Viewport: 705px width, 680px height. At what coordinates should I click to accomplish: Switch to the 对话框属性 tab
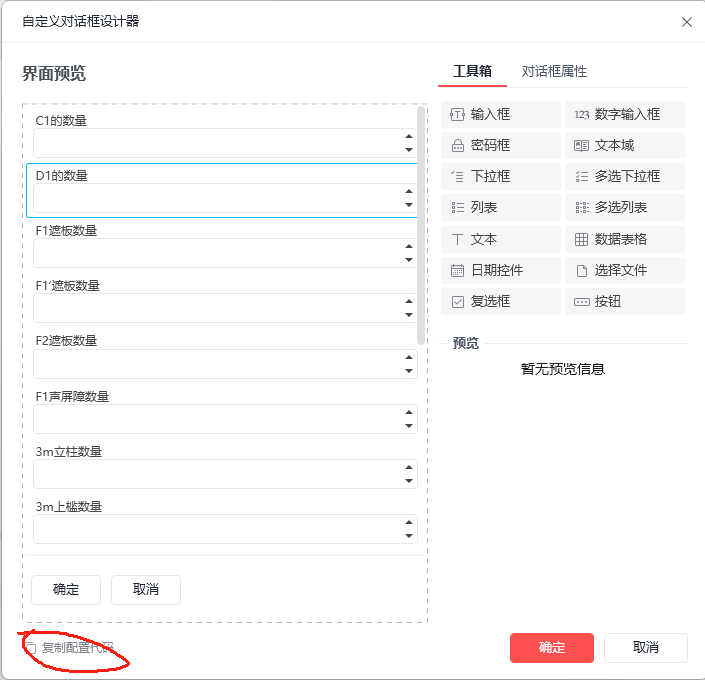click(554, 71)
